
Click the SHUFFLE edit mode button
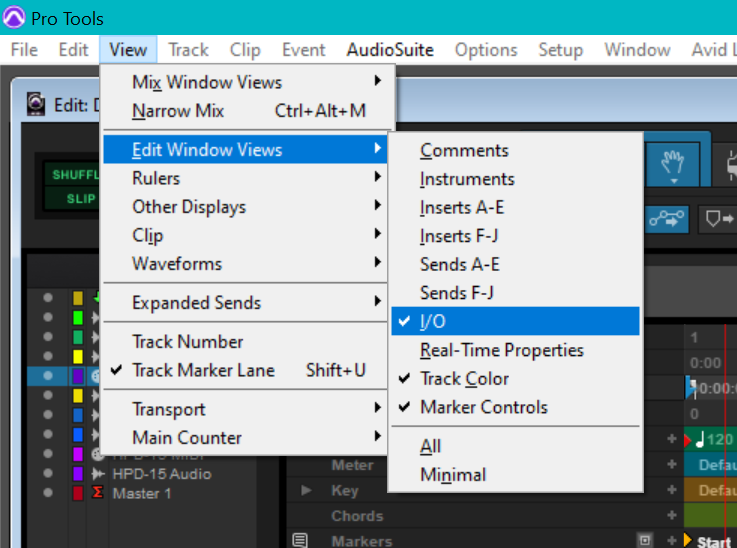click(x=74, y=174)
